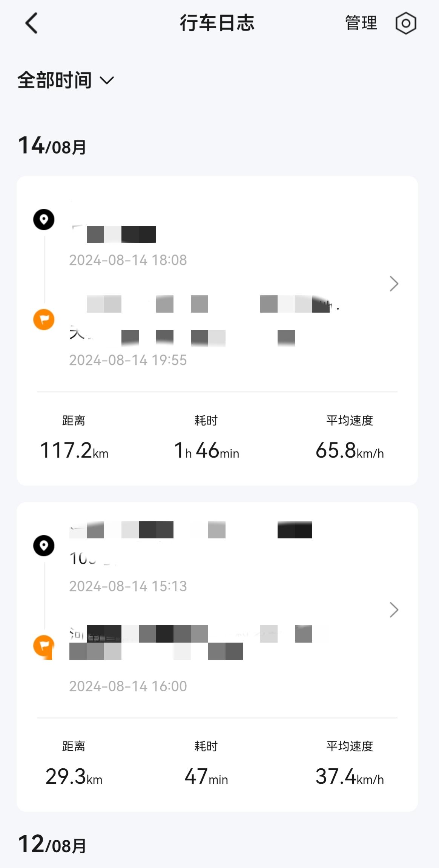Select the 65.8km/h average speed value

tap(350, 450)
